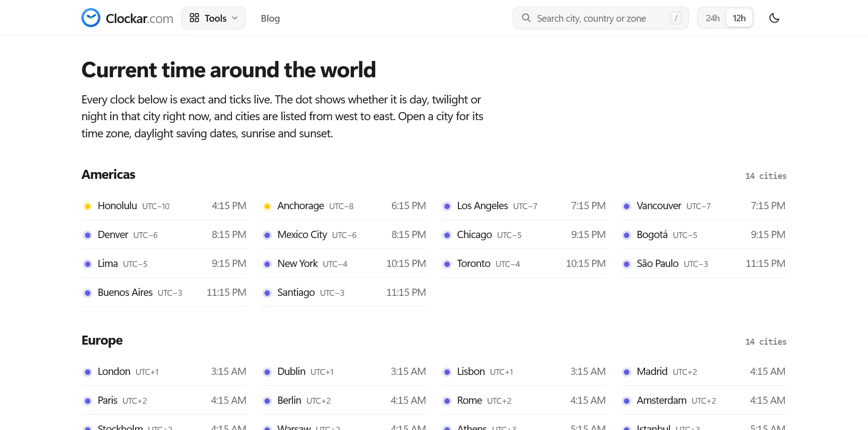Open the New York city clock
Viewport: 868px width, 430px height.
(x=344, y=263)
